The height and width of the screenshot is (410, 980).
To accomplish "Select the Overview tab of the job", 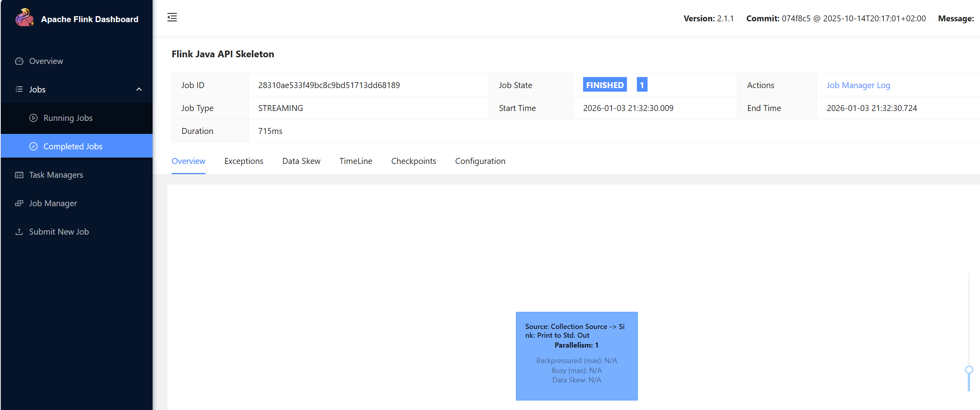I will (x=188, y=161).
